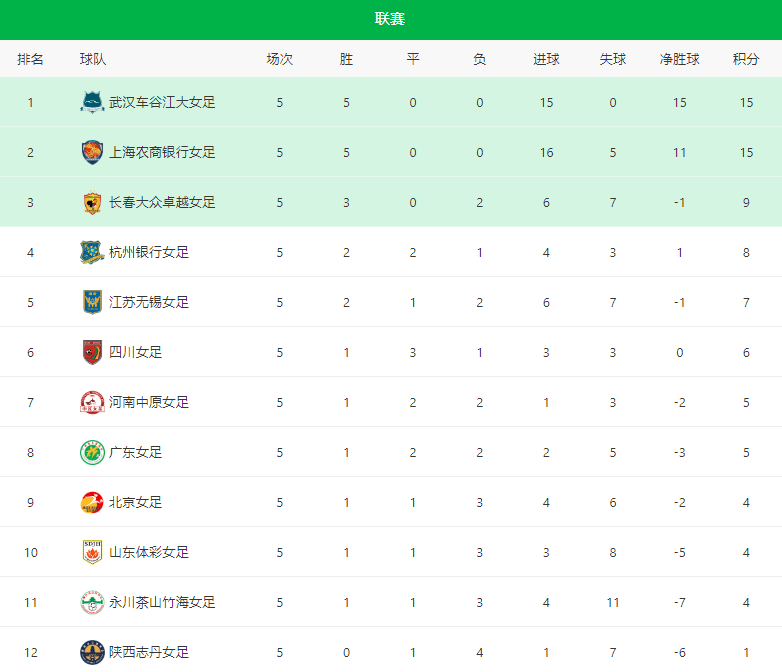Click the 上海农商银行女足 team crest
The image size is (782, 672).
click(92, 152)
